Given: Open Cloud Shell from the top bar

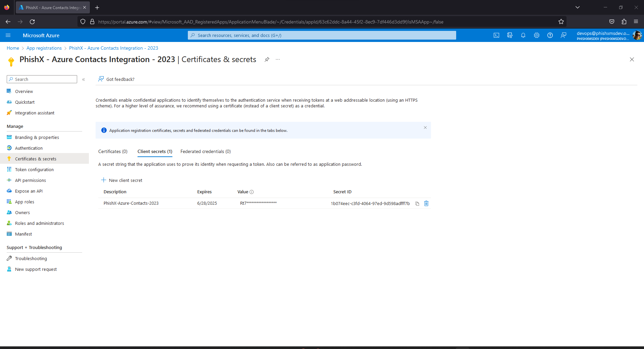Looking at the screenshot, I should 496,35.
